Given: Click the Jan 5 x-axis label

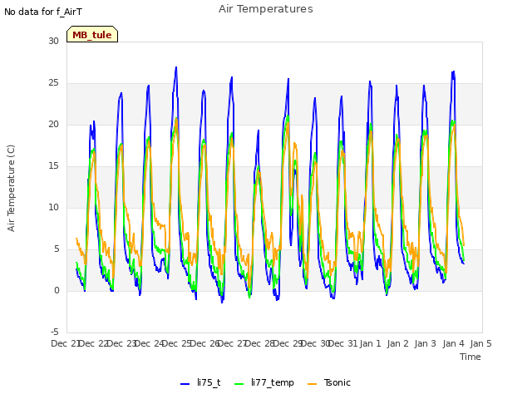Looking at the screenshot, I should point(480,343).
